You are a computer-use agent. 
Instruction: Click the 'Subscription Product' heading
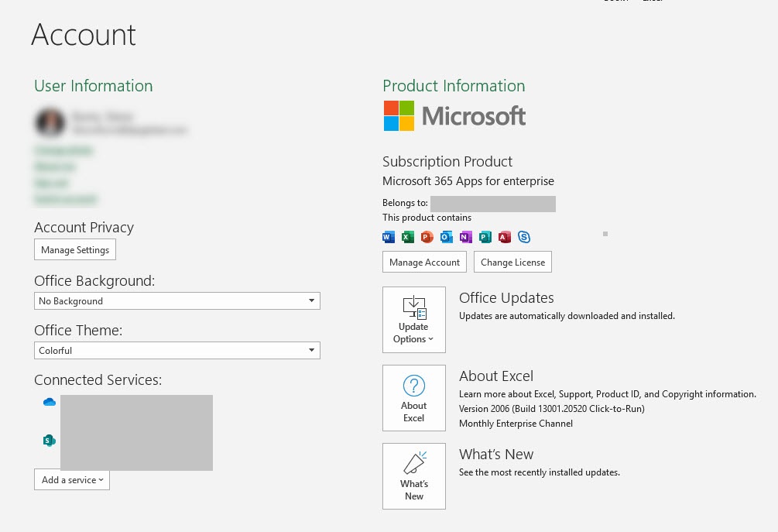pyautogui.click(x=447, y=162)
